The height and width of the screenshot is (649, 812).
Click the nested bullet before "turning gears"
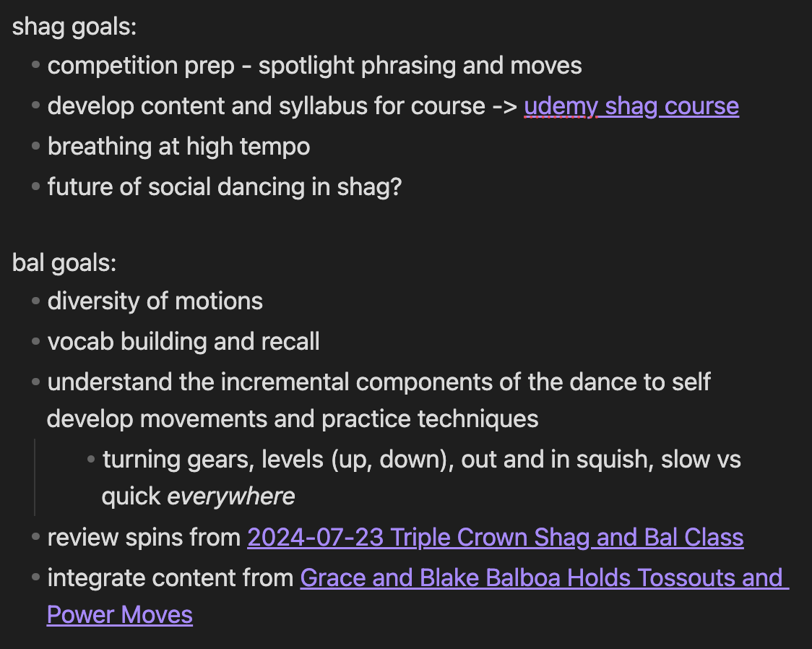tap(90, 460)
